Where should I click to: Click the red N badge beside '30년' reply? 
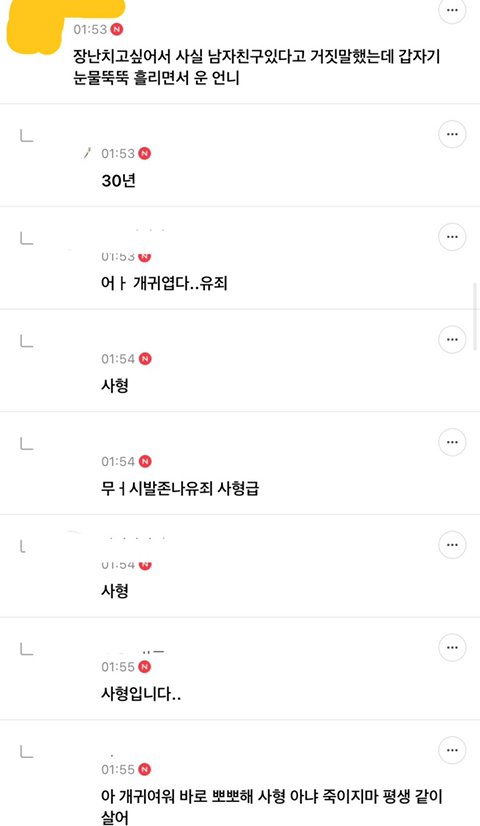pyautogui.click(x=144, y=153)
